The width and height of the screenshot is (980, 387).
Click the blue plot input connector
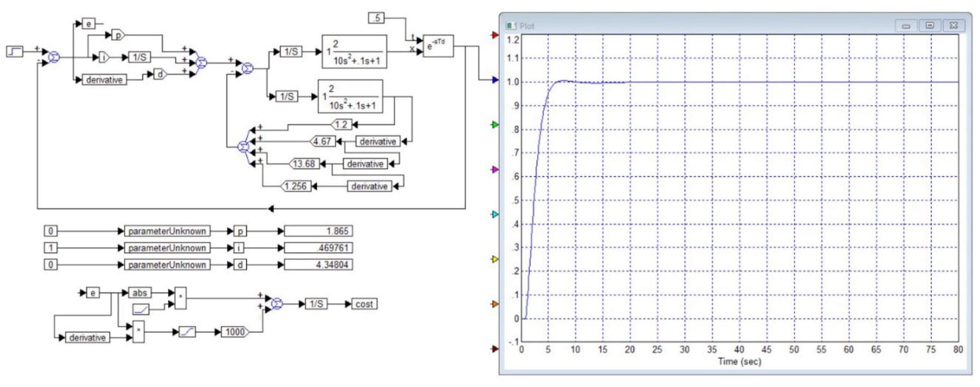pos(494,80)
